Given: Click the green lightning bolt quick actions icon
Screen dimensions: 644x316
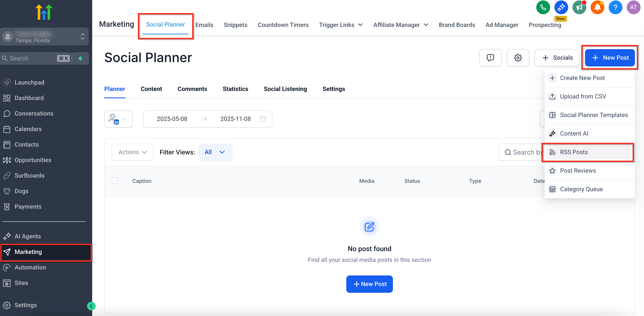Looking at the screenshot, I should (x=80, y=58).
